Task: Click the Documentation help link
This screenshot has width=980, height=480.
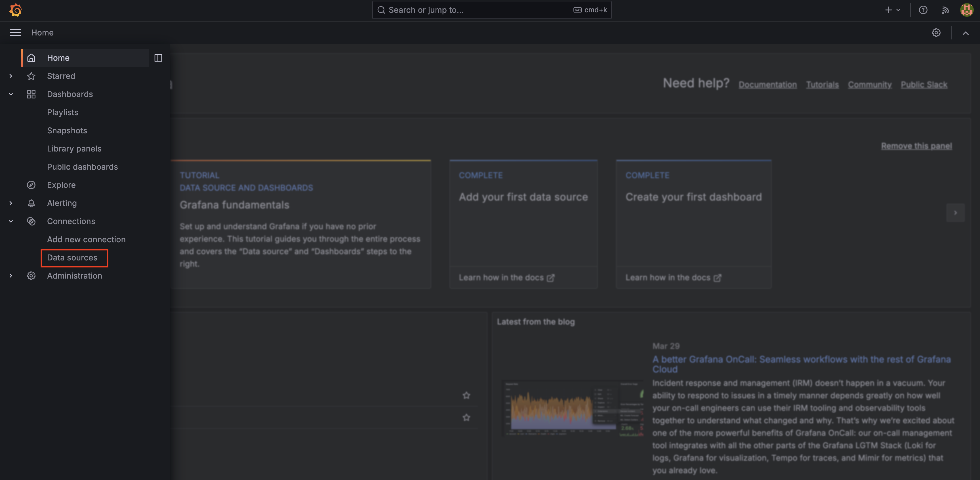Action: (767, 84)
